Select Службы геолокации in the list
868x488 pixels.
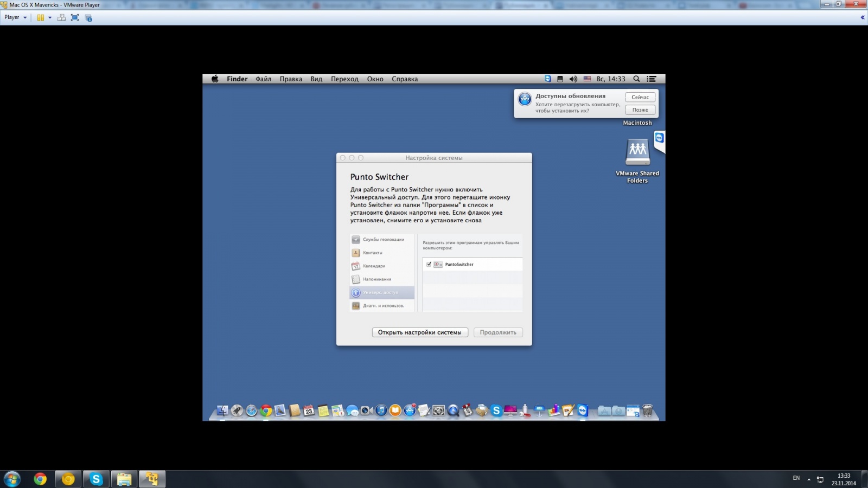click(x=382, y=239)
